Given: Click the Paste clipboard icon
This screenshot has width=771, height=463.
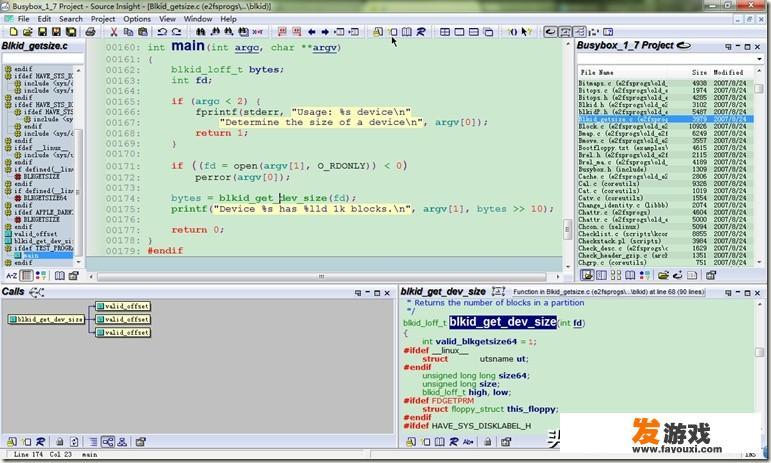Looking at the screenshot, I should pyautogui.click(x=143, y=32).
